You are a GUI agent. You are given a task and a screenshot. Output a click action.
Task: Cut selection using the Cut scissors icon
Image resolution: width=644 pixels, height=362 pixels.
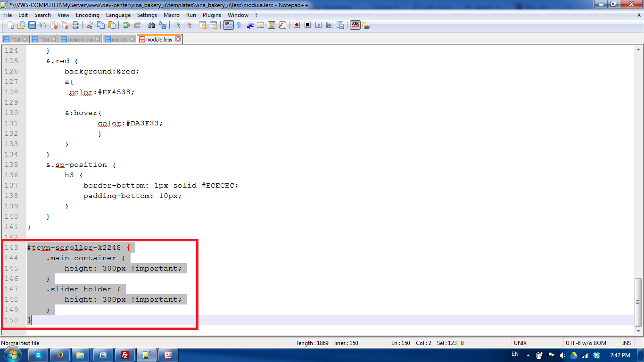pos(90,25)
